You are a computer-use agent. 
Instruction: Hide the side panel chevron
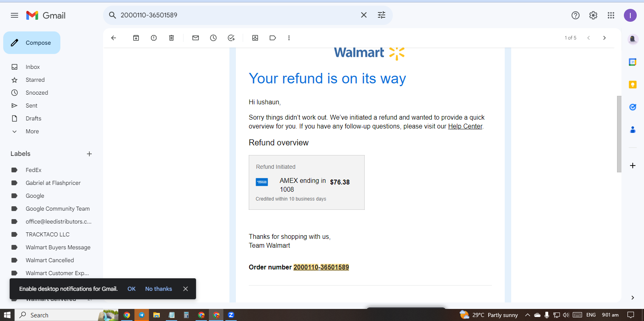[633, 298]
